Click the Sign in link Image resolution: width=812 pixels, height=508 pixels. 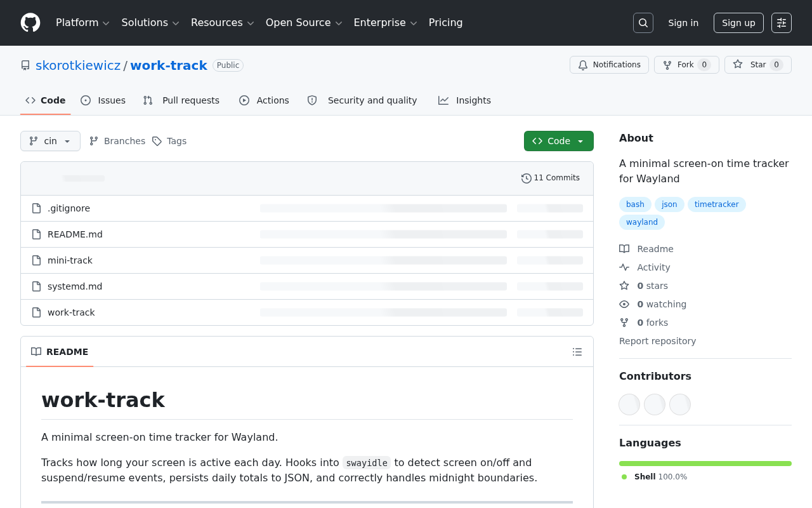pos(683,23)
